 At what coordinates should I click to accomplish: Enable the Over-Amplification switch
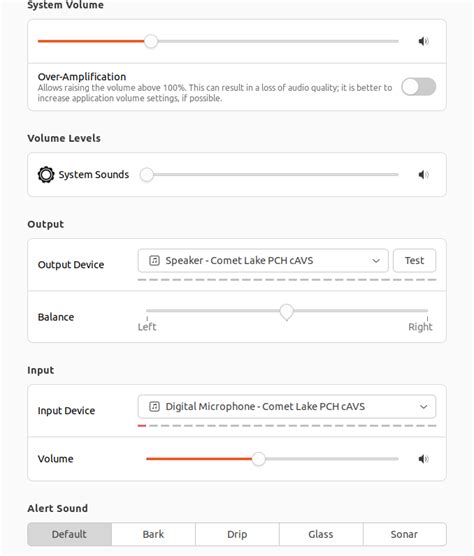419,87
